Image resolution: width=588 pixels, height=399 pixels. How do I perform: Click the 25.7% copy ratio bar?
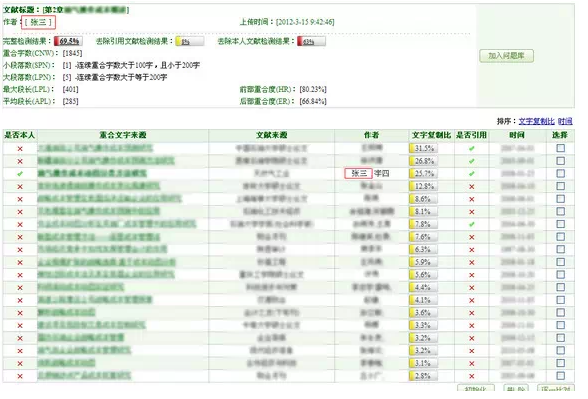[424, 174]
